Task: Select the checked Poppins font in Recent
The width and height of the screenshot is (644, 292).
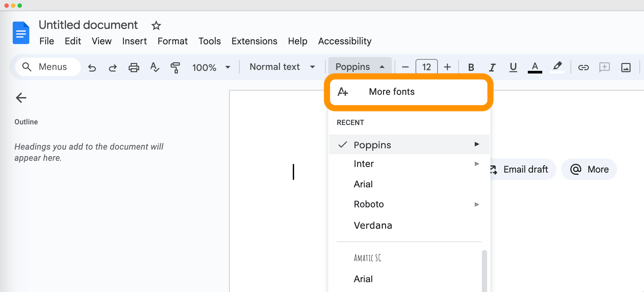Action: tap(409, 145)
